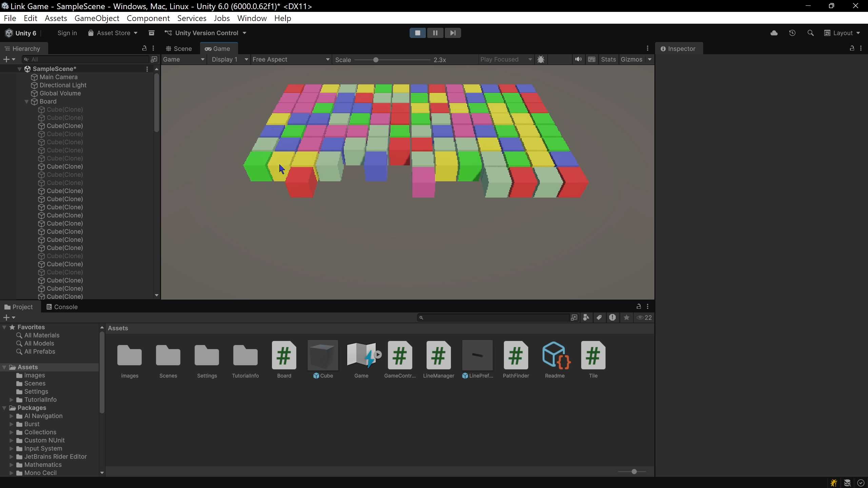Adjust the Game view Scale slider
The width and height of the screenshot is (868, 488).
pyautogui.click(x=376, y=60)
